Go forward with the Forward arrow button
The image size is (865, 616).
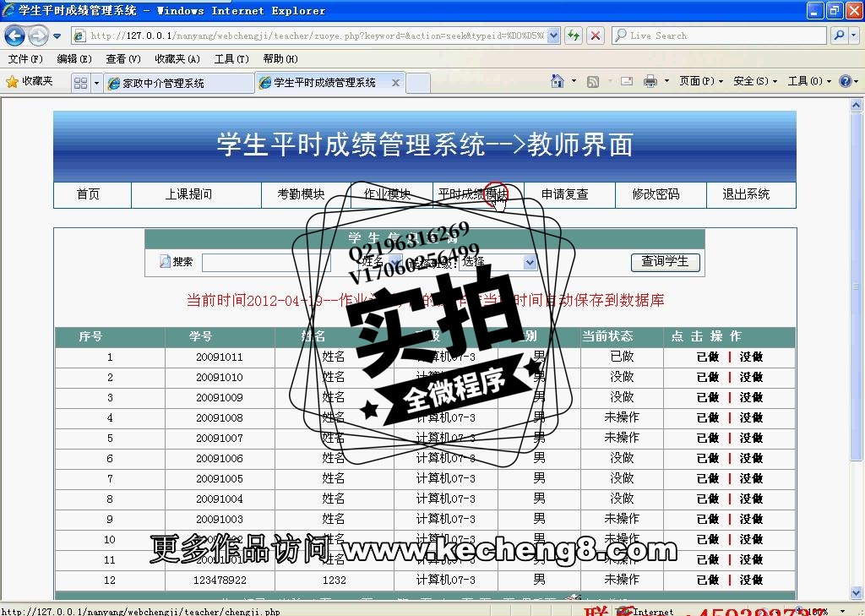pyautogui.click(x=37, y=35)
